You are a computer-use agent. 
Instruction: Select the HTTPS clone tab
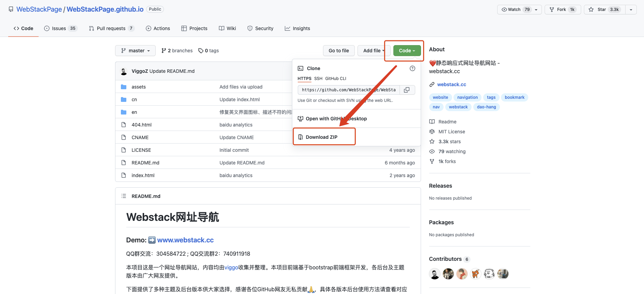[x=305, y=79]
